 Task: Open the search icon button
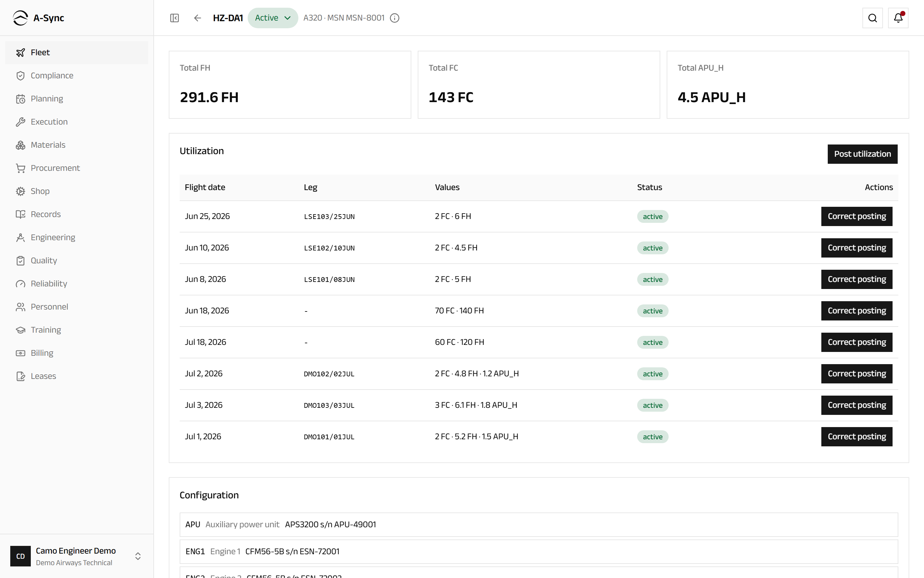pos(872,18)
